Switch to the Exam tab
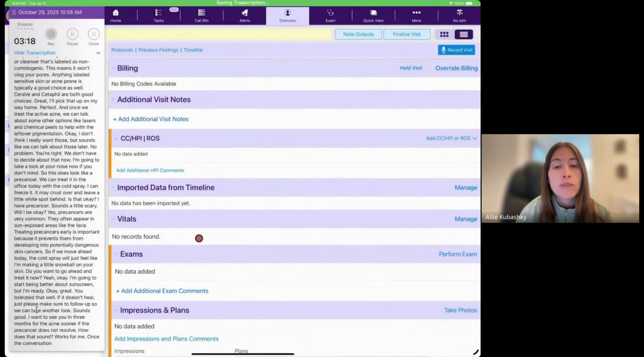Image resolution: width=644 pixels, height=357 pixels. pyautogui.click(x=330, y=16)
